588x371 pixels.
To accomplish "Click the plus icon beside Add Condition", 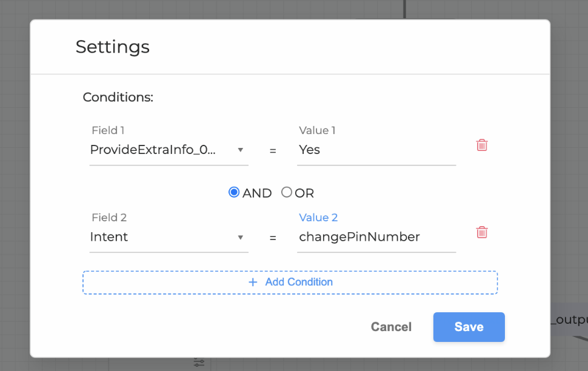I will point(253,282).
